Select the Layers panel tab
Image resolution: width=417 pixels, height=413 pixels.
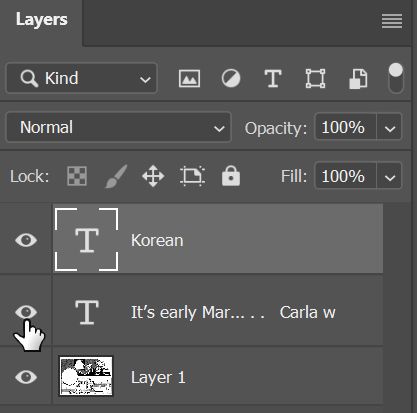pyautogui.click(x=41, y=20)
